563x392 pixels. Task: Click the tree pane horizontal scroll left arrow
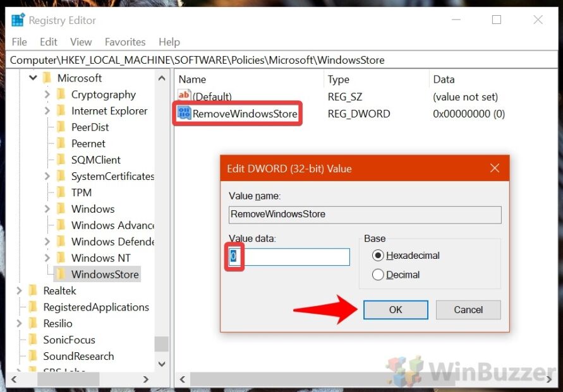tap(14, 379)
